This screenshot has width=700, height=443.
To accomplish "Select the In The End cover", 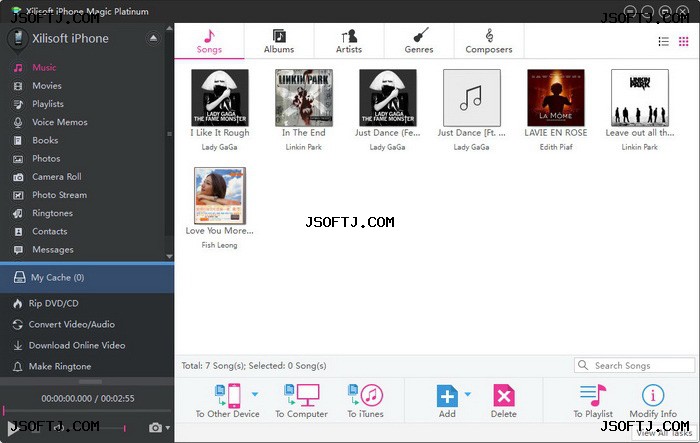I will pos(304,97).
